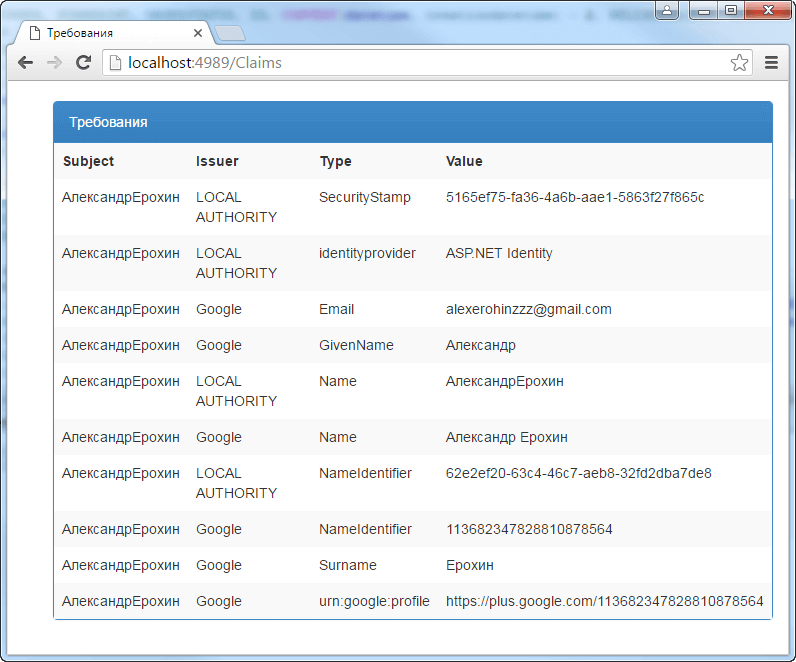Select the value 113682347828810878564
Screen dimensions: 796x662
click(529, 529)
